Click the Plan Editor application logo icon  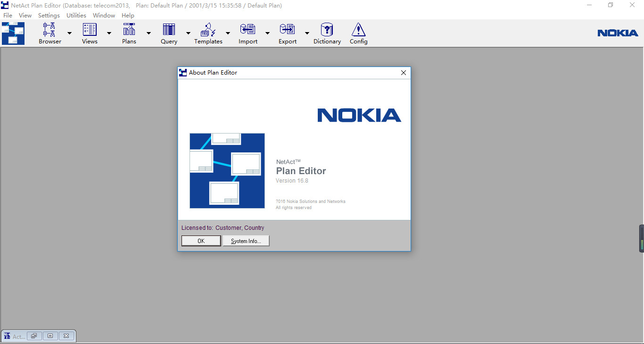click(x=12, y=33)
